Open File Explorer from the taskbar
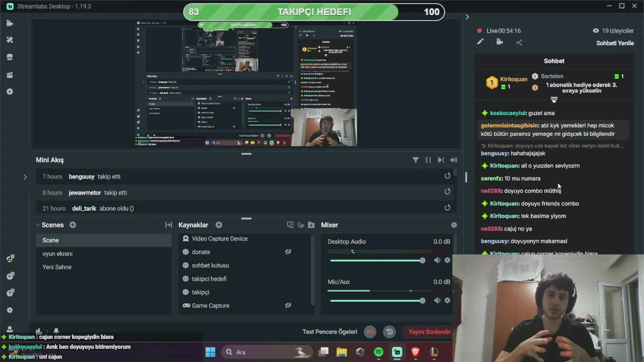 click(342, 352)
